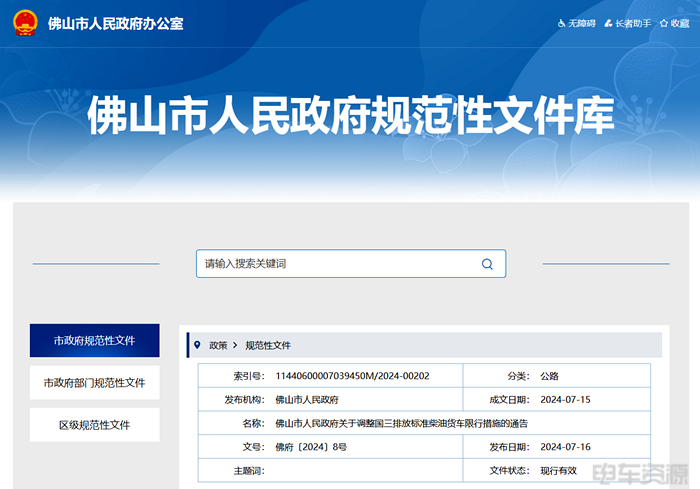Click the magnifier search icon
This screenshot has width=700, height=489.
[x=487, y=264]
